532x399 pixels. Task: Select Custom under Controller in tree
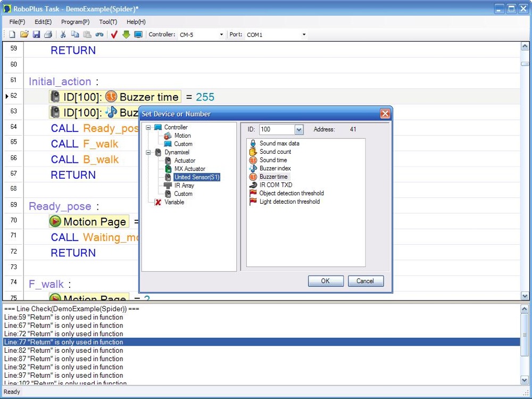point(183,144)
